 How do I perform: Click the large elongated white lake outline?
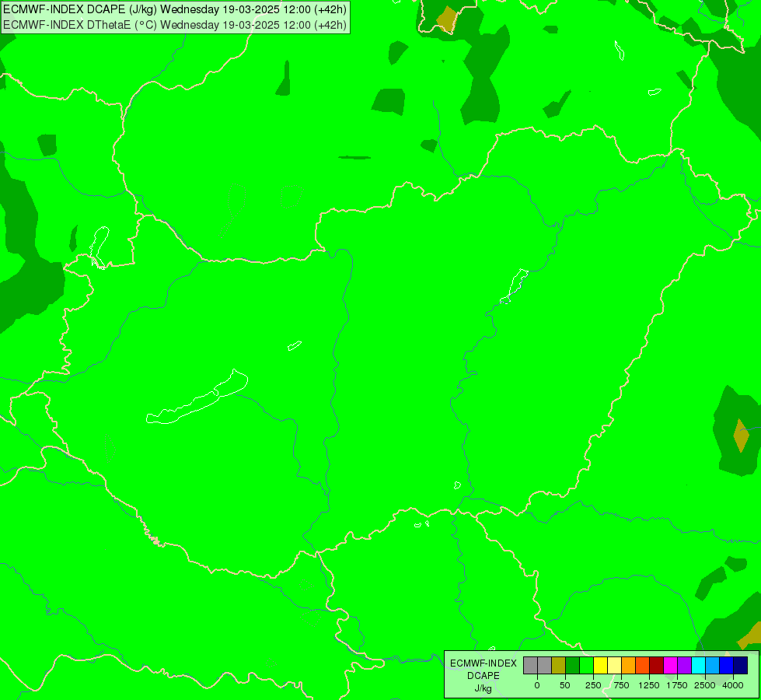197,397
